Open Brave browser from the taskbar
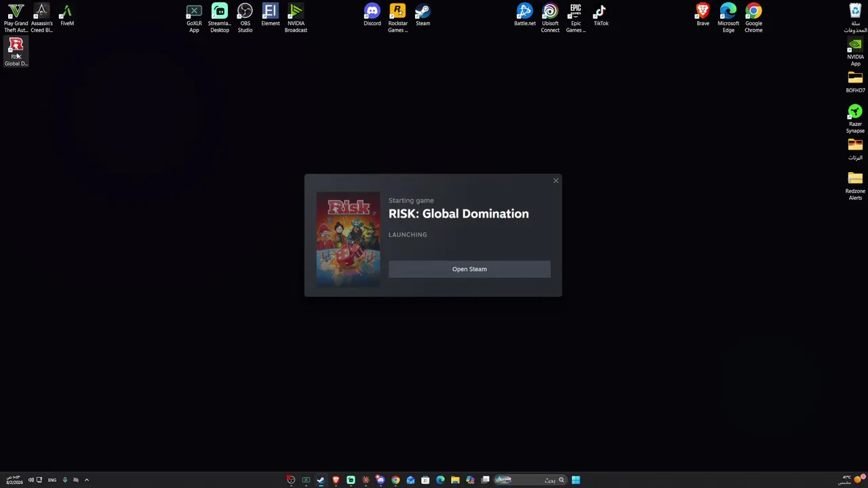The width and height of the screenshot is (868, 488). click(336, 480)
